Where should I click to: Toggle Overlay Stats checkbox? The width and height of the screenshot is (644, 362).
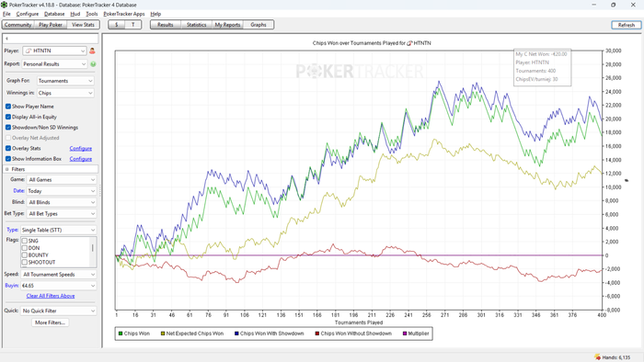(x=8, y=149)
